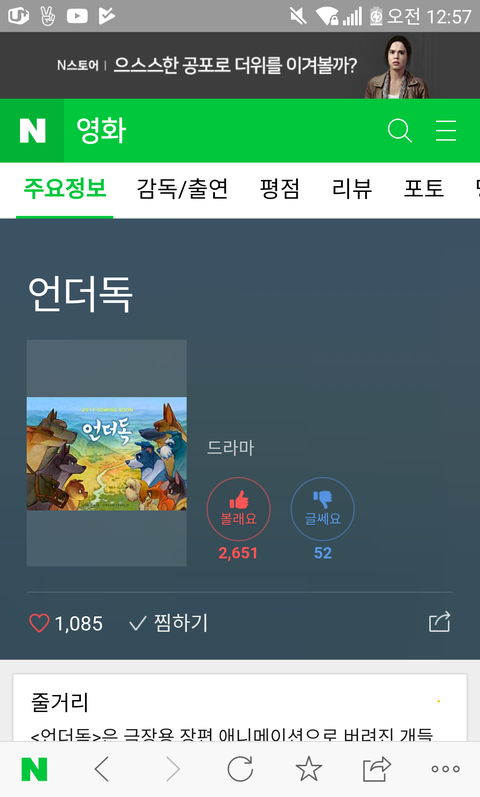Tap the 찜하기 checkmark option
This screenshot has width=480, height=797.
[169, 623]
